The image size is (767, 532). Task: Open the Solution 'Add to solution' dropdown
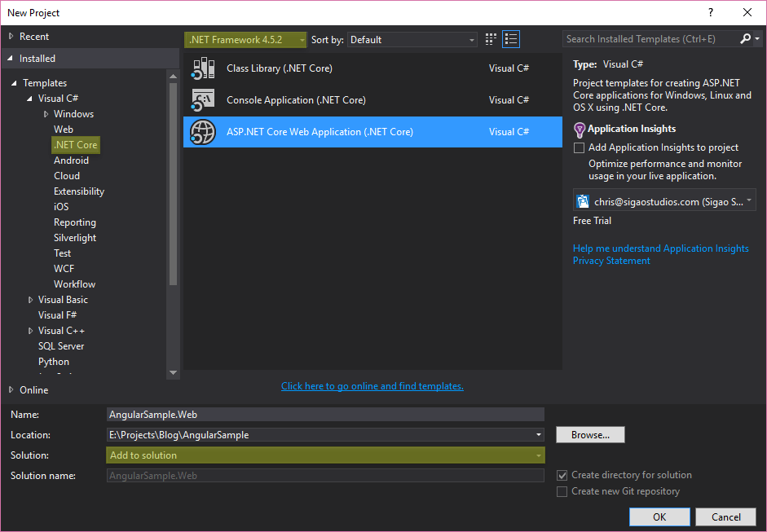[x=539, y=455]
